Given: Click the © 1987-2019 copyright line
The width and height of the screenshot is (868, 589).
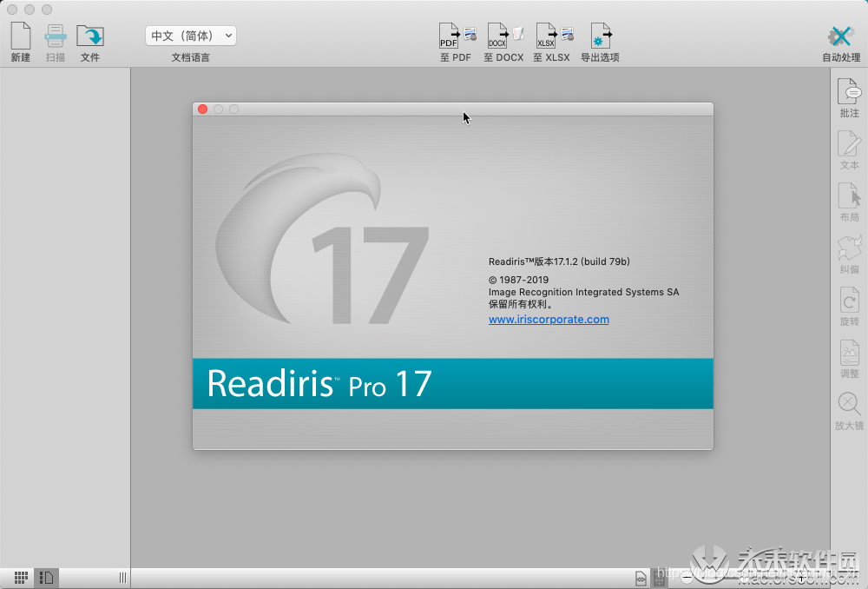Looking at the screenshot, I should (x=519, y=280).
